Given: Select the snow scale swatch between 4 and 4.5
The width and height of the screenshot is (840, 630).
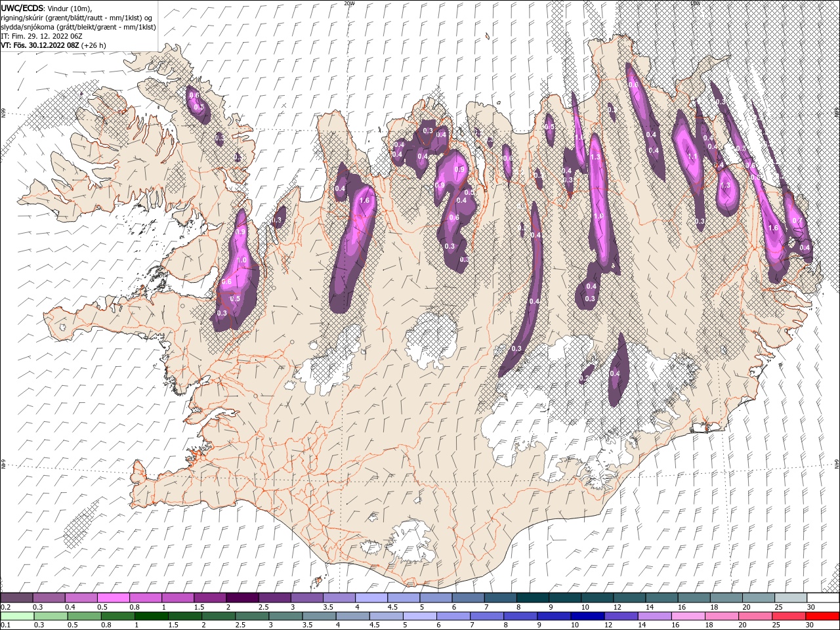Looking at the screenshot, I should (x=371, y=597).
